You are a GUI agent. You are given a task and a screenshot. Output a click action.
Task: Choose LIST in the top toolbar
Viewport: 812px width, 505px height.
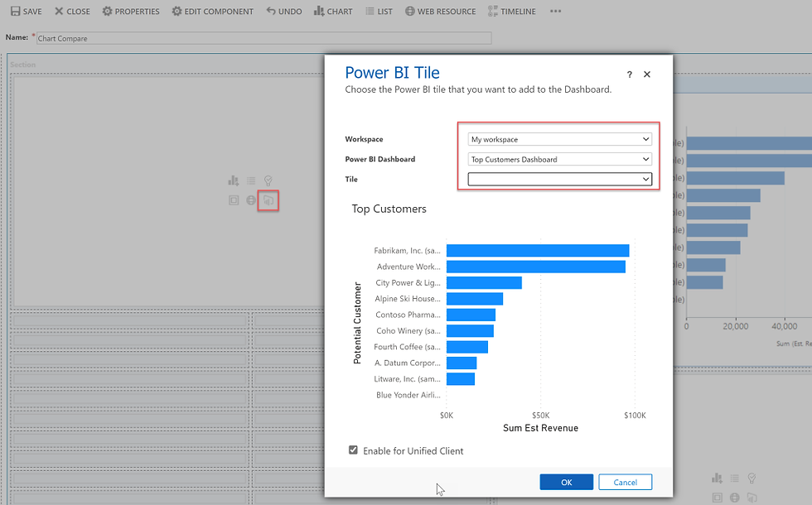point(379,11)
